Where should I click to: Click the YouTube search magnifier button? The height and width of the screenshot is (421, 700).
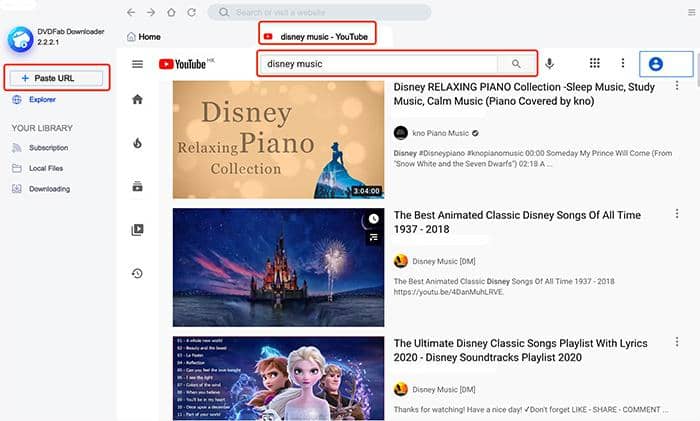[516, 64]
